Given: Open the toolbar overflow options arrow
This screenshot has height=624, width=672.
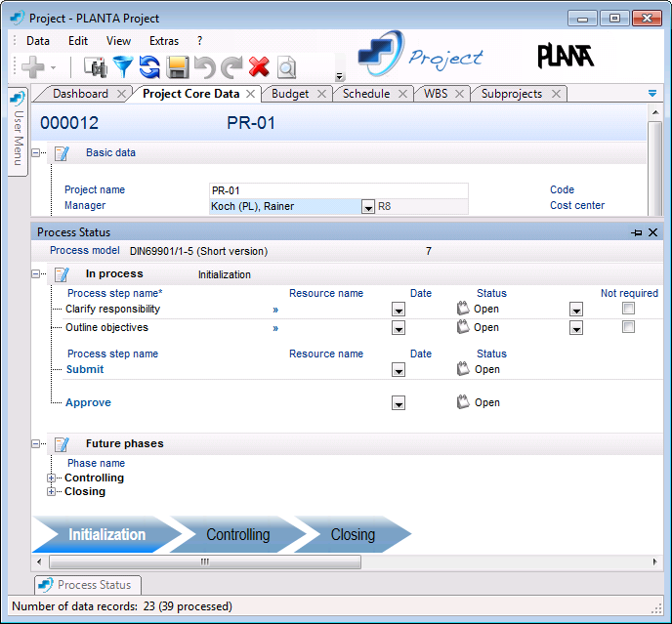Looking at the screenshot, I should click(x=339, y=77).
